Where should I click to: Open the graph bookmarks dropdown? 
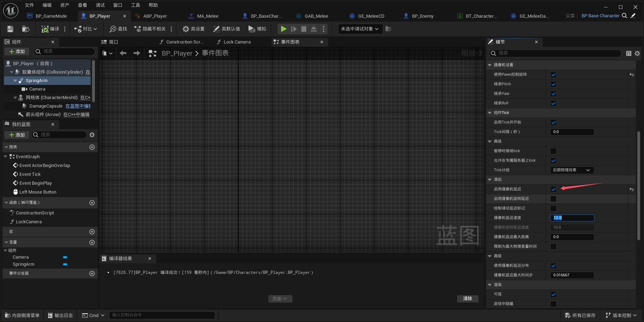[x=107, y=53]
